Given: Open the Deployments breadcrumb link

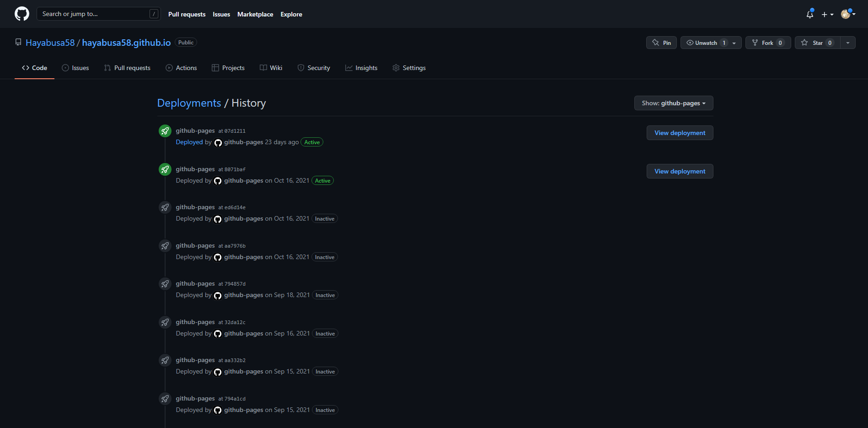Looking at the screenshot, I should [189, 103].
